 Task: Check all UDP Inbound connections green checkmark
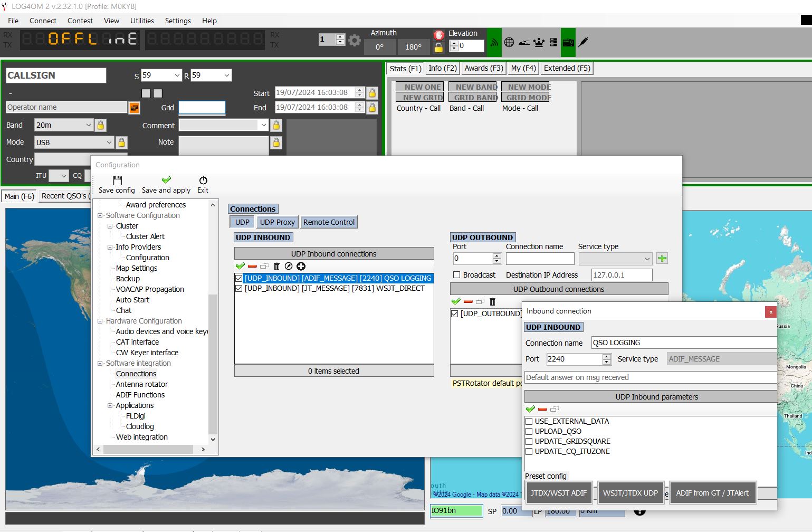tap(240, 266)
